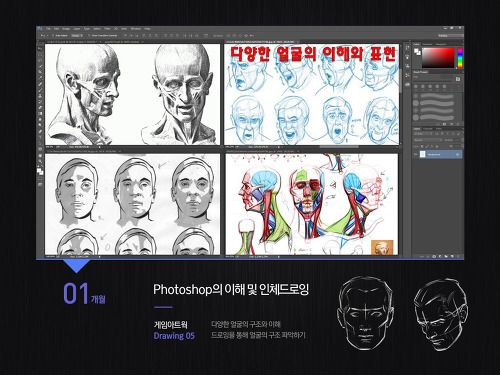
Task: Click the rainbow hue slider in the Color panel
Action: [x=460, y=58]
